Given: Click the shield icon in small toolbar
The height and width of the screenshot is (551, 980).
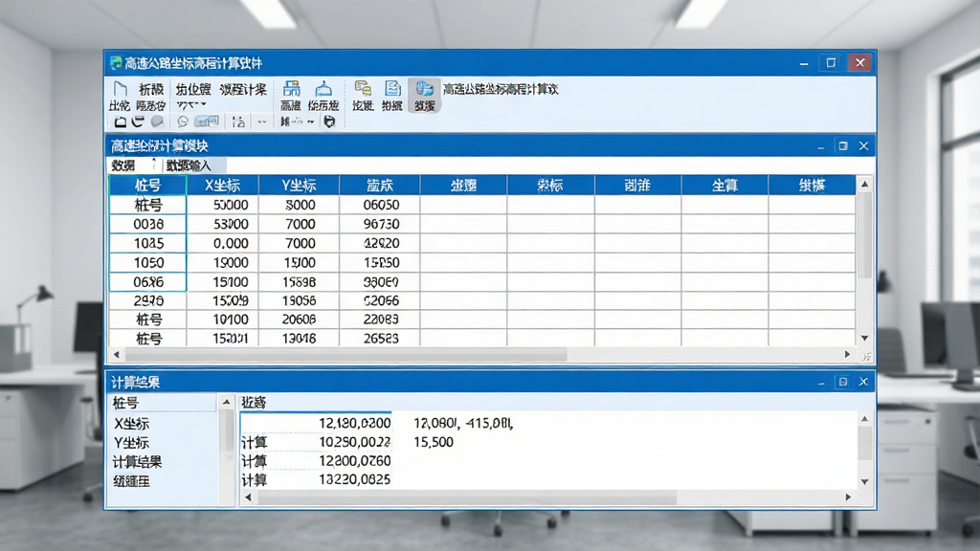Looking at the screenshot, I should point(329,121).
